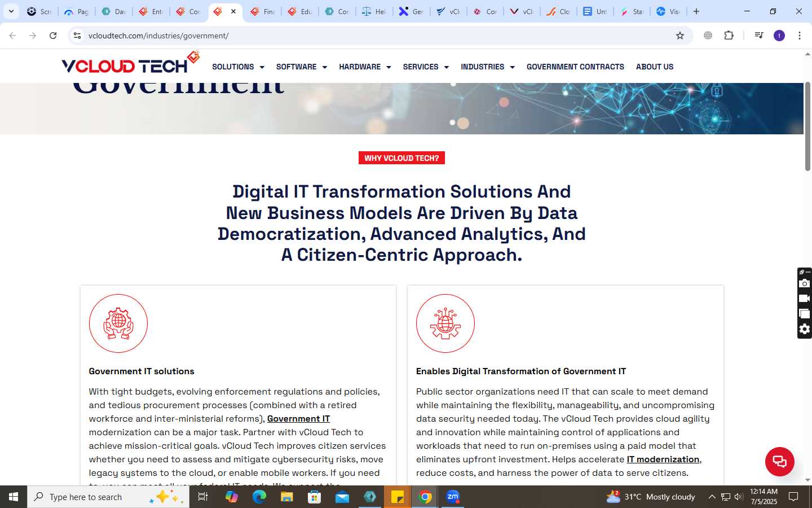Open the notifications center icon

pyautogui.click(x=793, y=497)
